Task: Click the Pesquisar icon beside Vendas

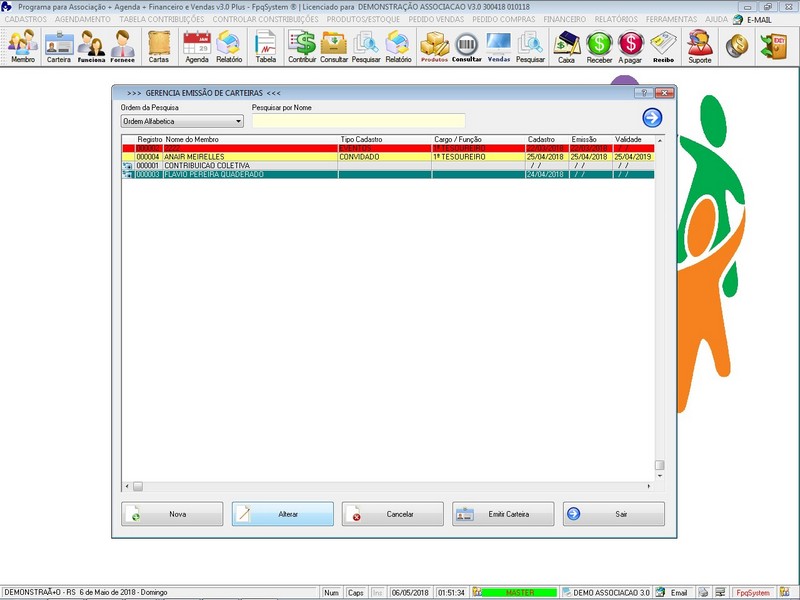Action: (530, 46)
